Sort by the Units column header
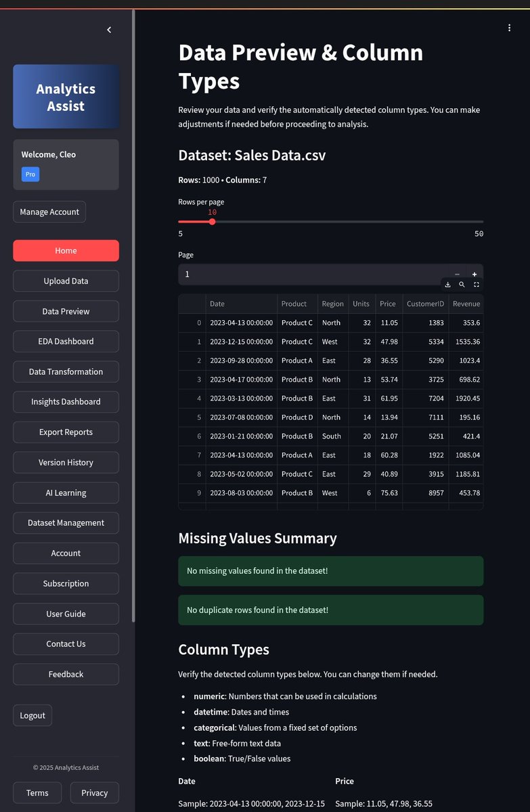Screen dimensions: 530x812 click(x=361, y=304)
